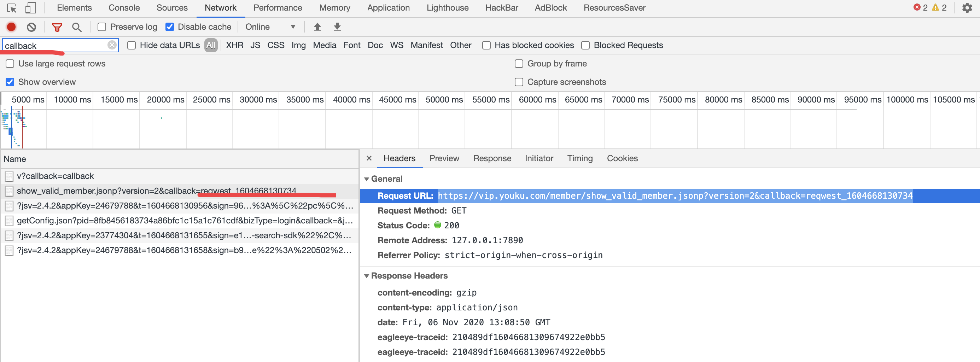Enable Use large request rows

[10, 64]
